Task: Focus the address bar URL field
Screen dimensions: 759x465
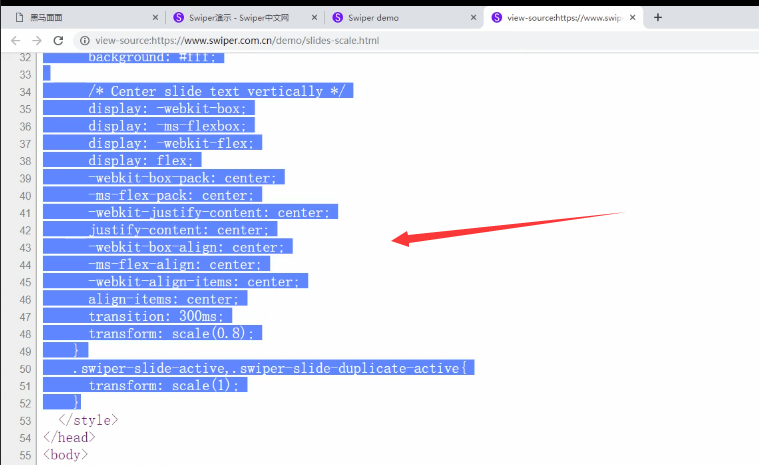Action: pyautogui.click(x=416, y=41)
